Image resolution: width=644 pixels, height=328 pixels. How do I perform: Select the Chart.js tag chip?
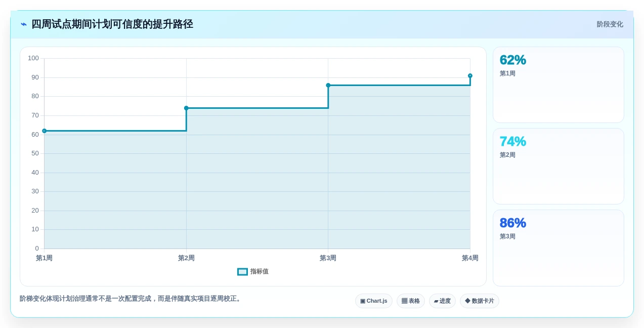pos(374,301)
